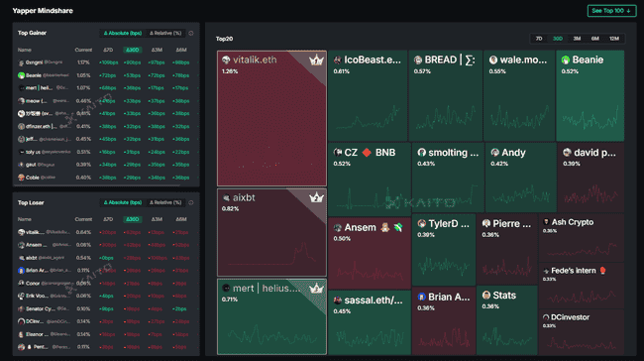The height and width of the screenshot is (361, 644).
Task: Select the Beanie row in Top Gainer
Action: point(106,75)
